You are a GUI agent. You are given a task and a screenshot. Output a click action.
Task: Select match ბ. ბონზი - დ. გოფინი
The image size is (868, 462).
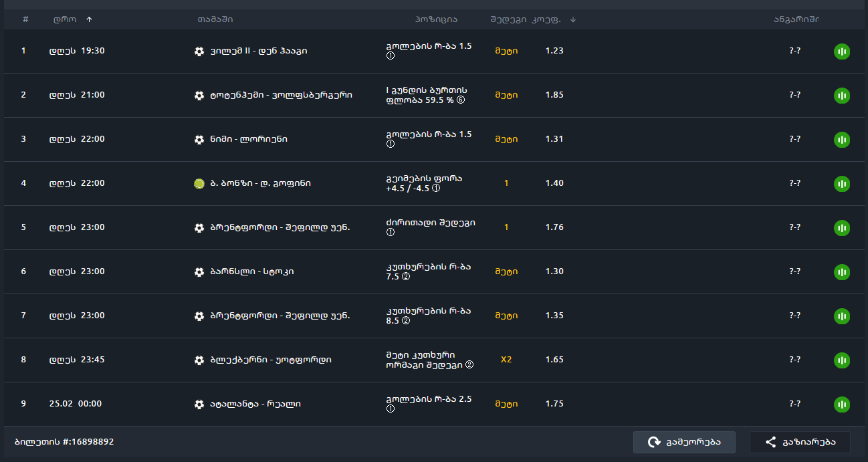click(x=260, y=183)
